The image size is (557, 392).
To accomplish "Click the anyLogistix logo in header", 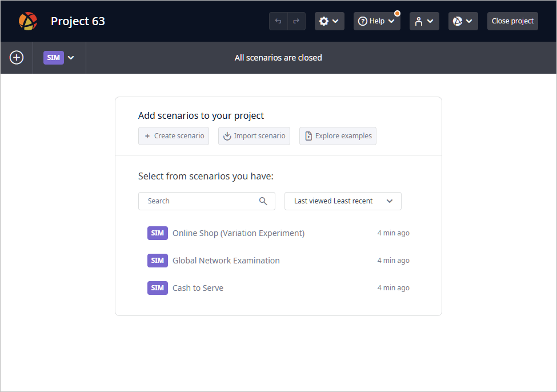I will tap(28, 21).
